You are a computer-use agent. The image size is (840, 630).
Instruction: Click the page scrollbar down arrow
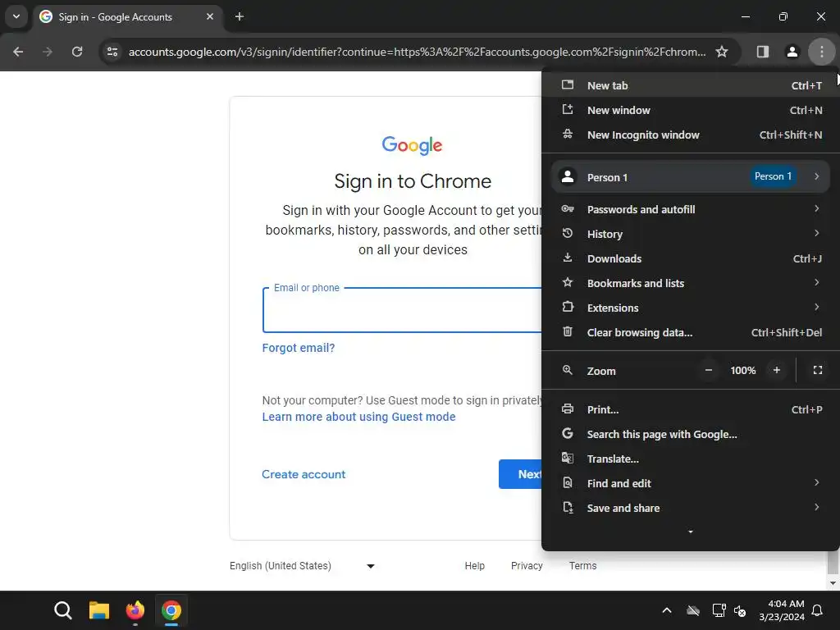833,583
